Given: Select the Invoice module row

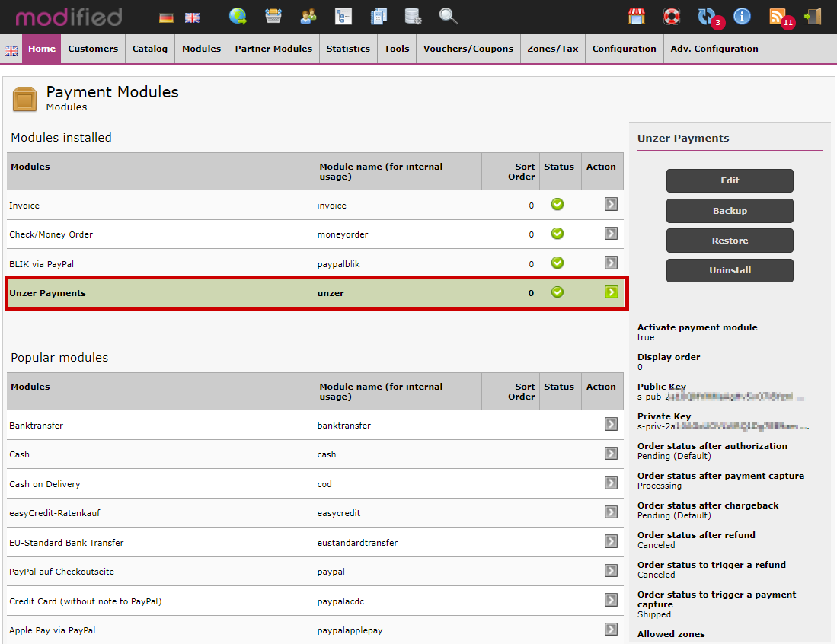Looking at the screenshot, I should [315, 205].
